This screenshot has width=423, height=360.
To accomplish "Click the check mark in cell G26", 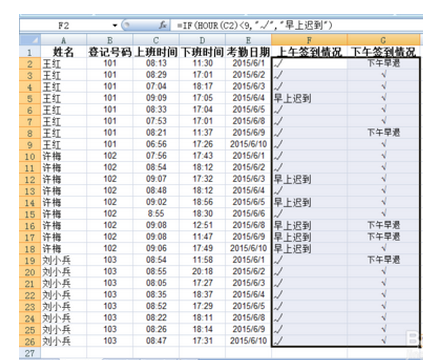I will tap(384, 341).
